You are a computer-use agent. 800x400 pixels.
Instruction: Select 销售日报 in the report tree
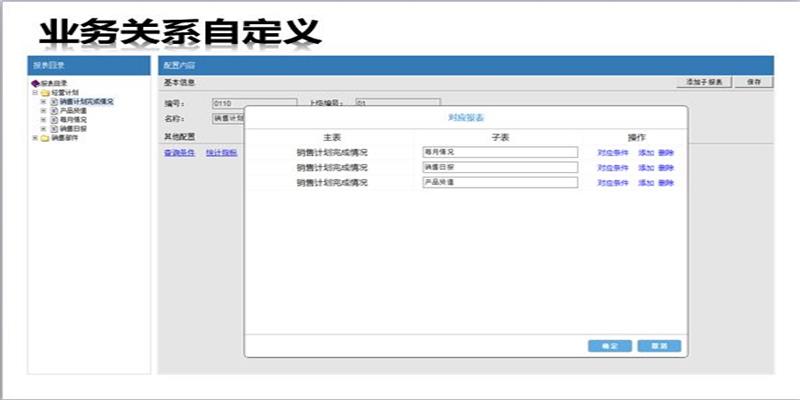[x=74, y=129]
